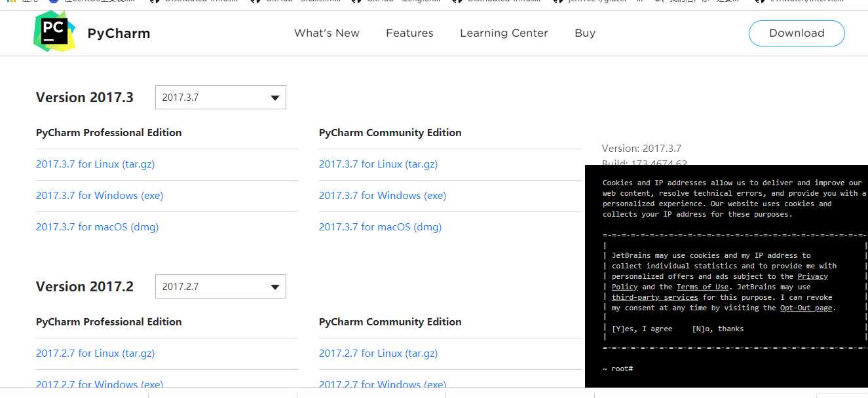Click the Version 2017.3 heading
This screenshot has width=868, height=398.
point(85,98)
